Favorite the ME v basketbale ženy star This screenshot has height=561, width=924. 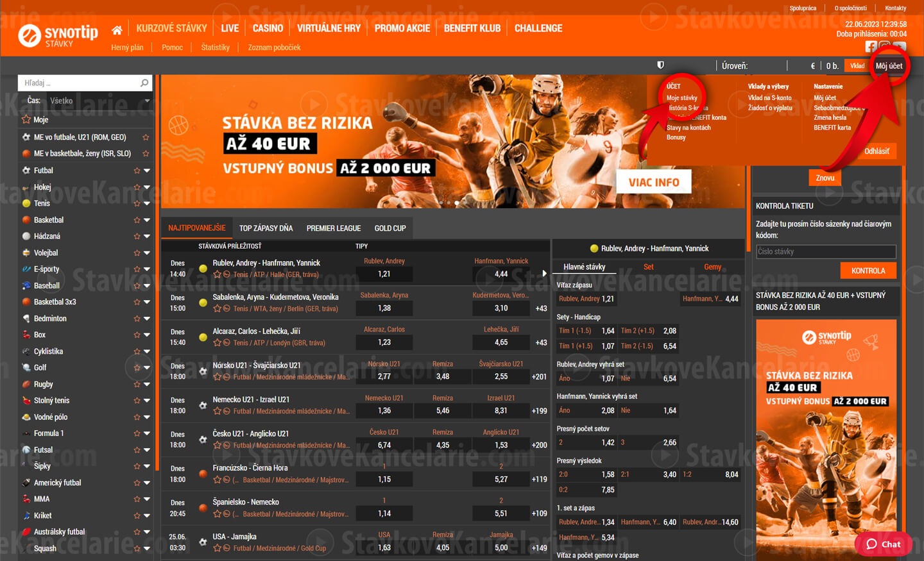click(x=146, y=153)
